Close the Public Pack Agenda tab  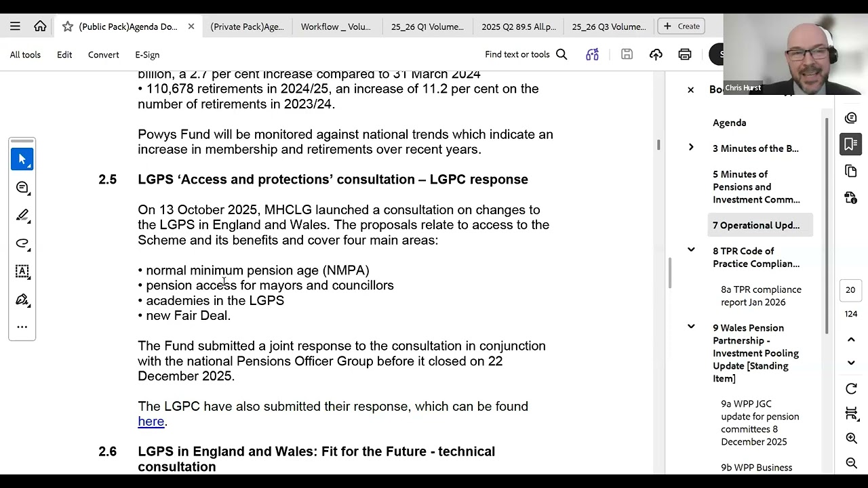coord(191,26)
